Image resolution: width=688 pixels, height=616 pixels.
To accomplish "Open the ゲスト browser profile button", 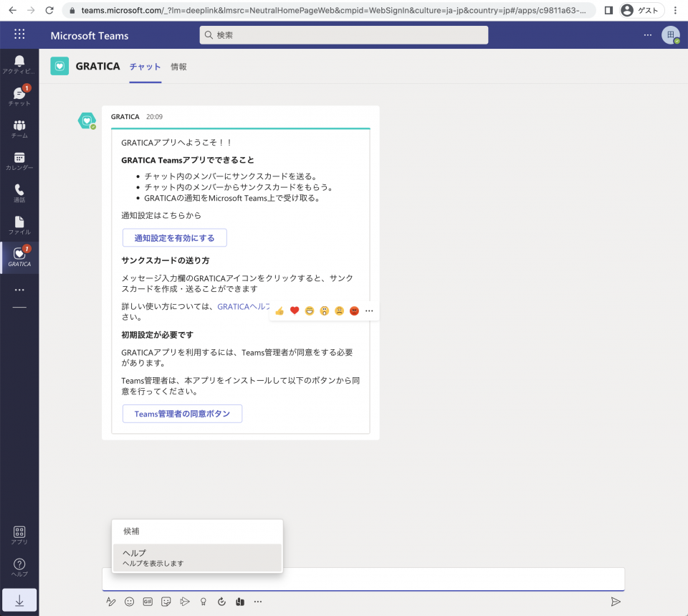I will (x=641, y=10).
